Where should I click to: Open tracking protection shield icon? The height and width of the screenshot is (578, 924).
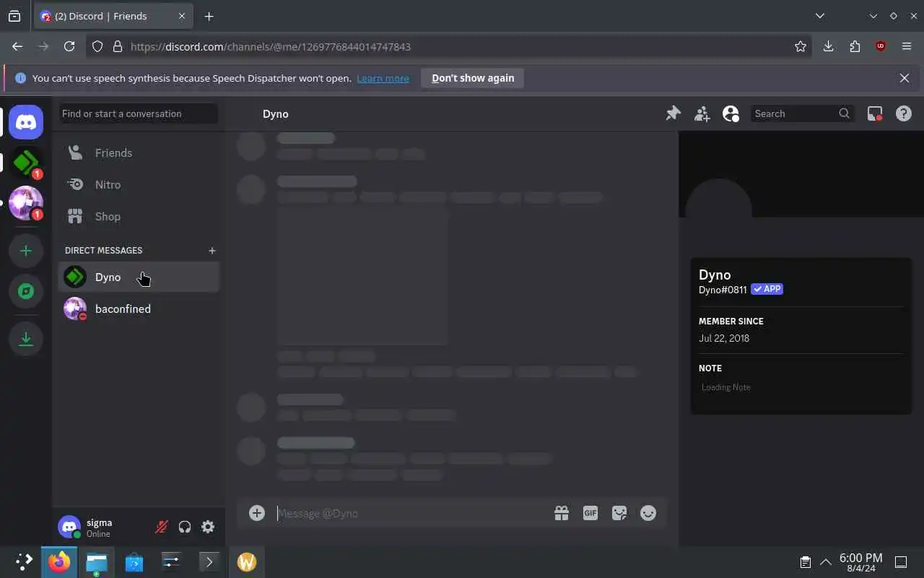(98, 46)
